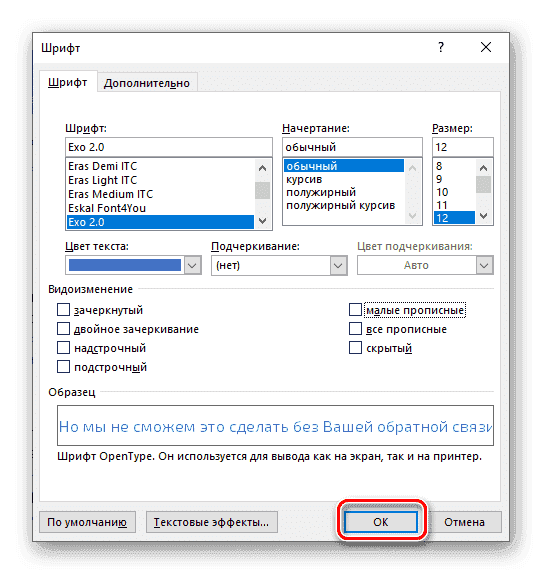542x574 pixels.
Task: Select Eras Light ITC font
Action: [160, 180]
